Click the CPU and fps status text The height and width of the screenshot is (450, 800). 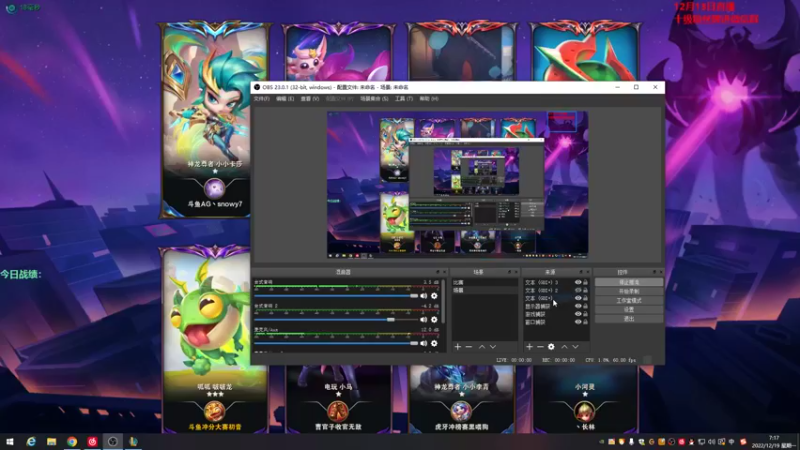(610, 360)
